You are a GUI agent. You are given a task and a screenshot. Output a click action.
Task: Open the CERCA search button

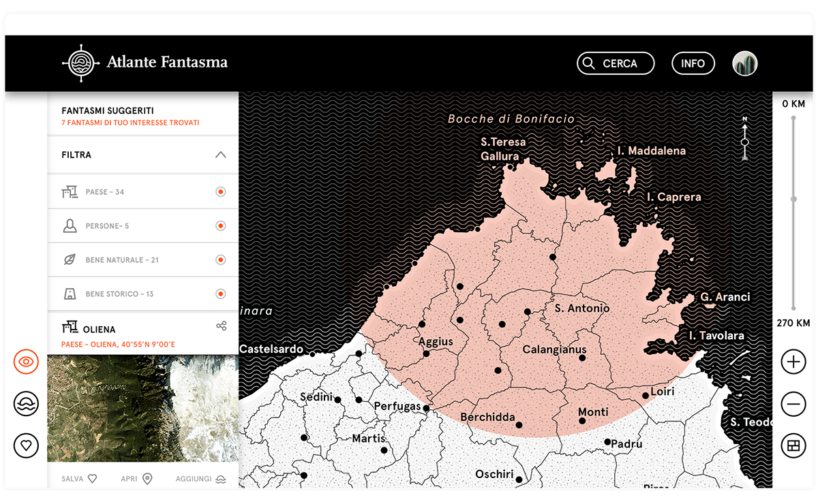616,63
